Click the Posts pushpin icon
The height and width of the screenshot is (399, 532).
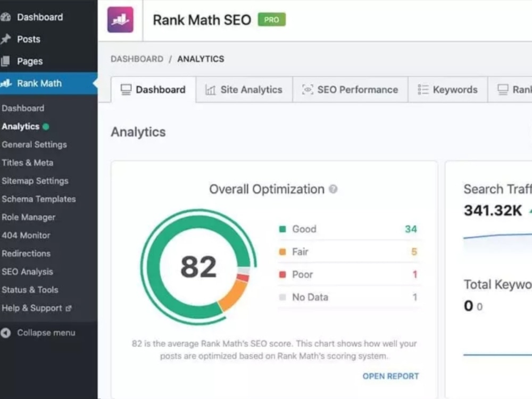[5, 39]
